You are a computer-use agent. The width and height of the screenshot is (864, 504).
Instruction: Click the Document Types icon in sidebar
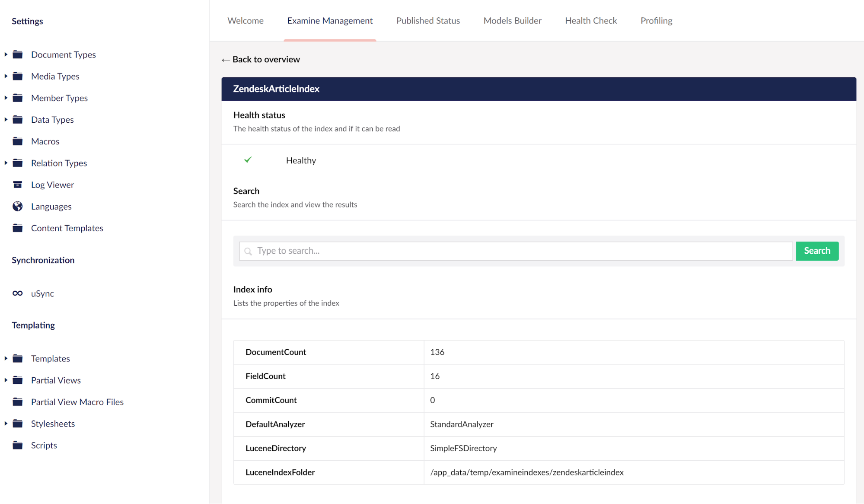[19, 54]
